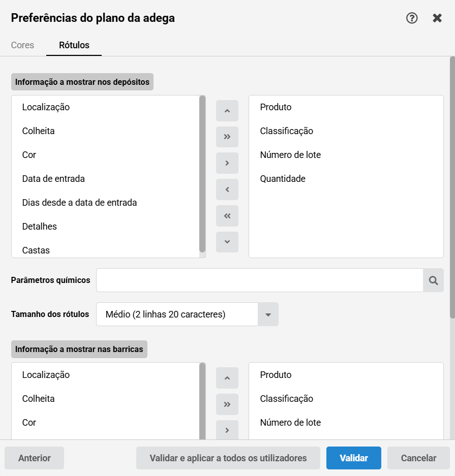Click the Validar button
The height and width of the screenshot is (476, 455).
354,458
